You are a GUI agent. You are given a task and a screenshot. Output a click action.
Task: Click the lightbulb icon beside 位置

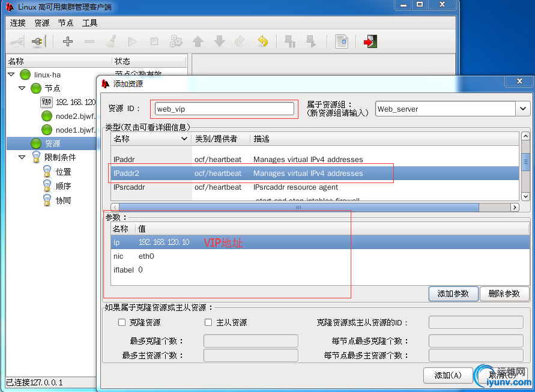click(x=47, y=171)
